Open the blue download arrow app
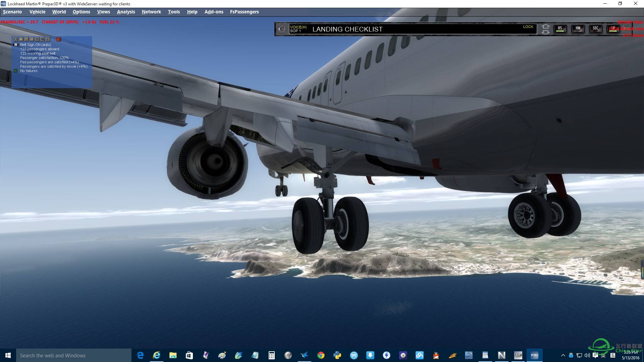 [370, 355]
